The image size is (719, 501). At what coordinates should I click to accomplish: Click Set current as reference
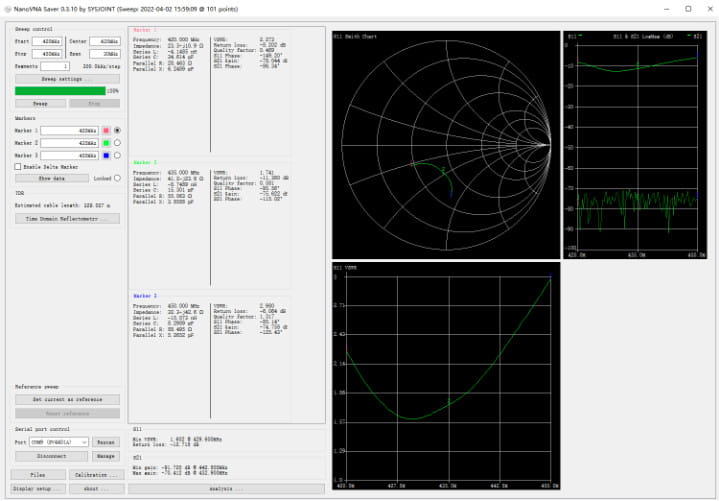67,399
